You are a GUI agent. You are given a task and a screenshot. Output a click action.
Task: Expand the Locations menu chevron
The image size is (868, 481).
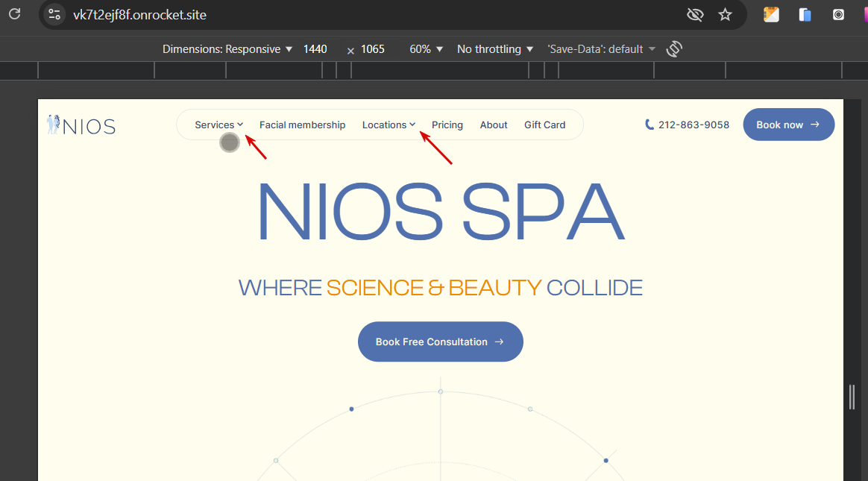(x=412, y=125)
